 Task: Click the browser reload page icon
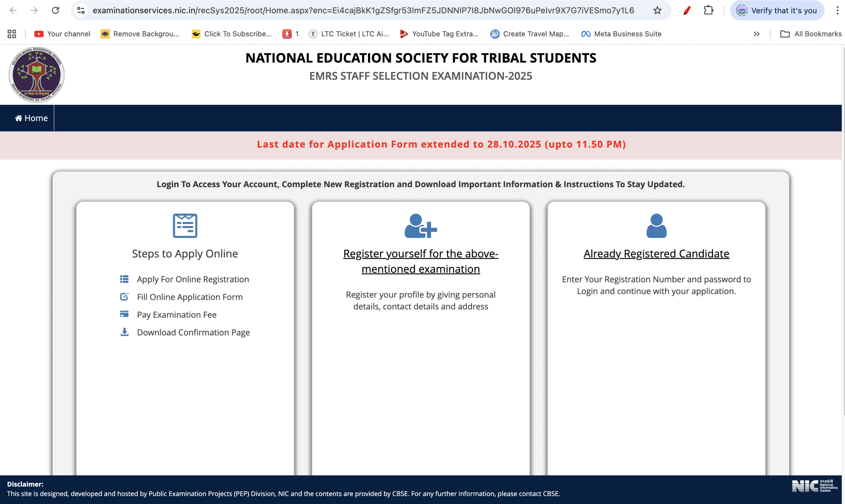[55, 11]
